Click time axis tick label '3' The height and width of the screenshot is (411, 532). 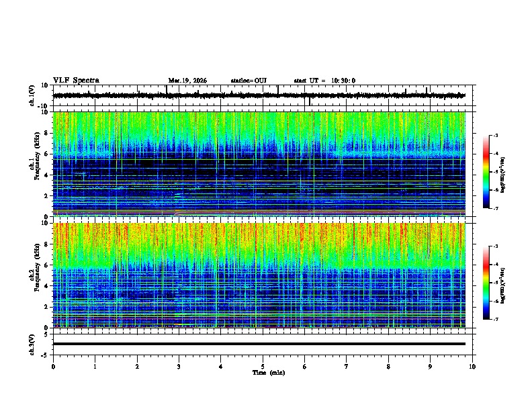coord(179,367)
